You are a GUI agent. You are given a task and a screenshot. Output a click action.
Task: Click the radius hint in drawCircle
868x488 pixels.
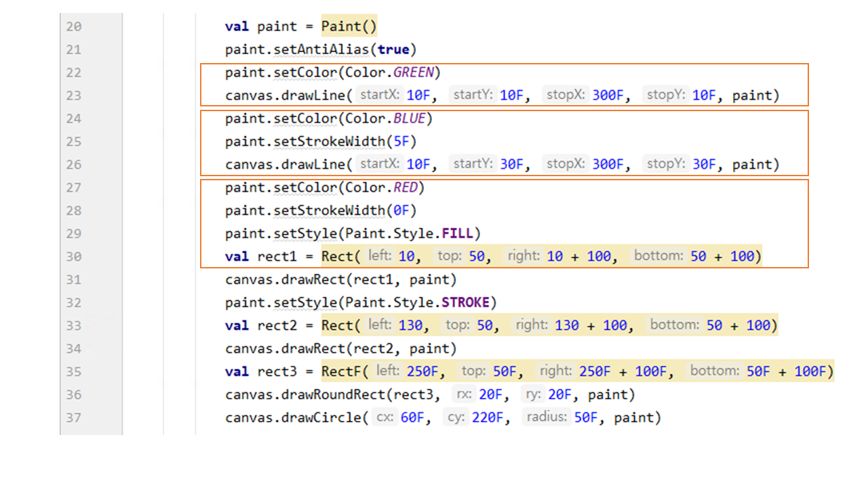point(546,418)
